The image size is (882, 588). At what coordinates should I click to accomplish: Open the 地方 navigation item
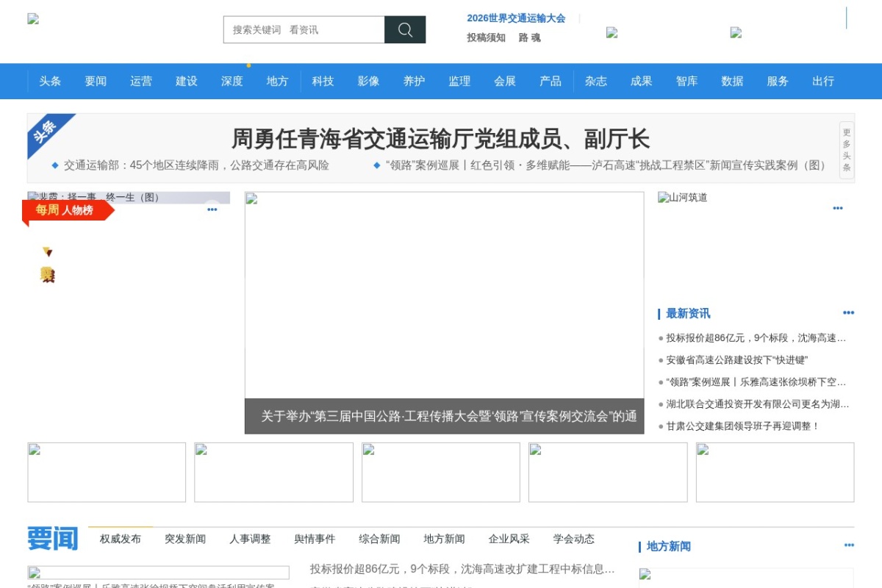[x=278, y=81]
